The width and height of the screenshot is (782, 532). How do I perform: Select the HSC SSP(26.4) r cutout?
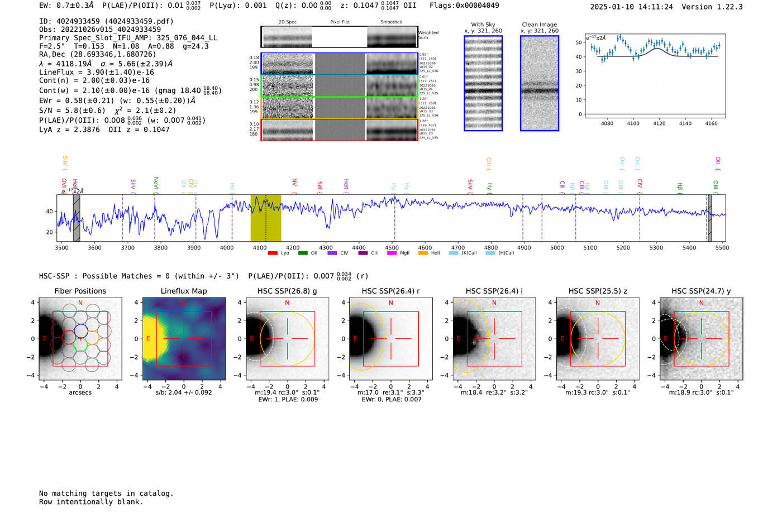coord(390,338)
